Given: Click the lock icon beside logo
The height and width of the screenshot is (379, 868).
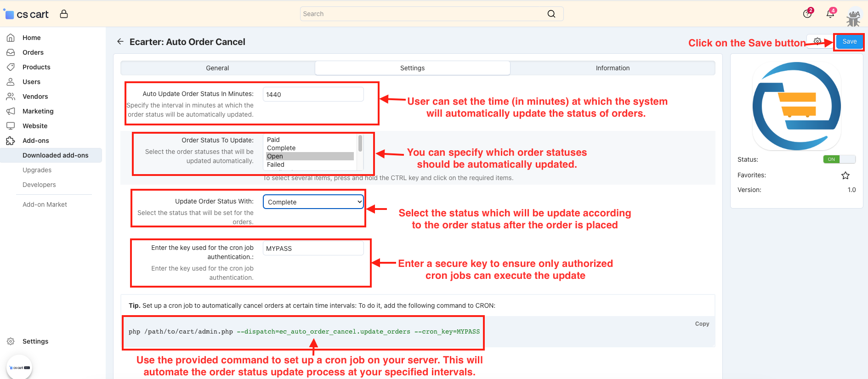Looking at the screenshot, I should pos(64,14).
